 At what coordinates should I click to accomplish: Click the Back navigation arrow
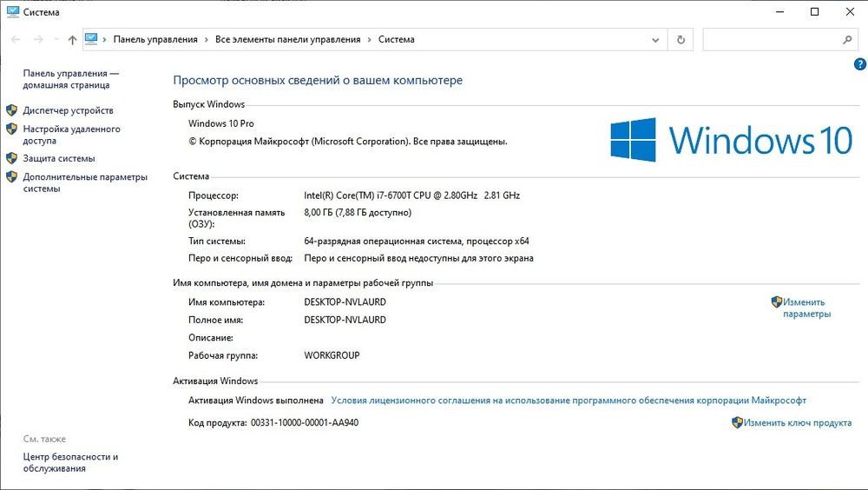16,39
